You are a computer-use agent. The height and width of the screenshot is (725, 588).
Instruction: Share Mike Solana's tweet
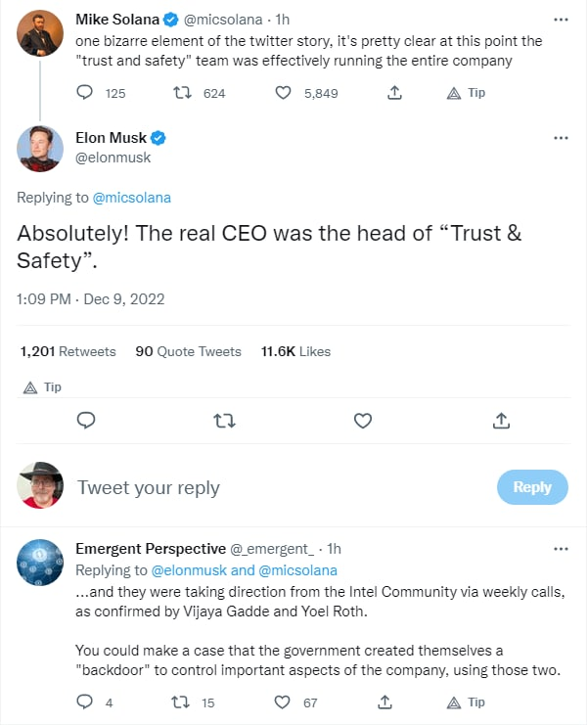(x=394, y=93)
